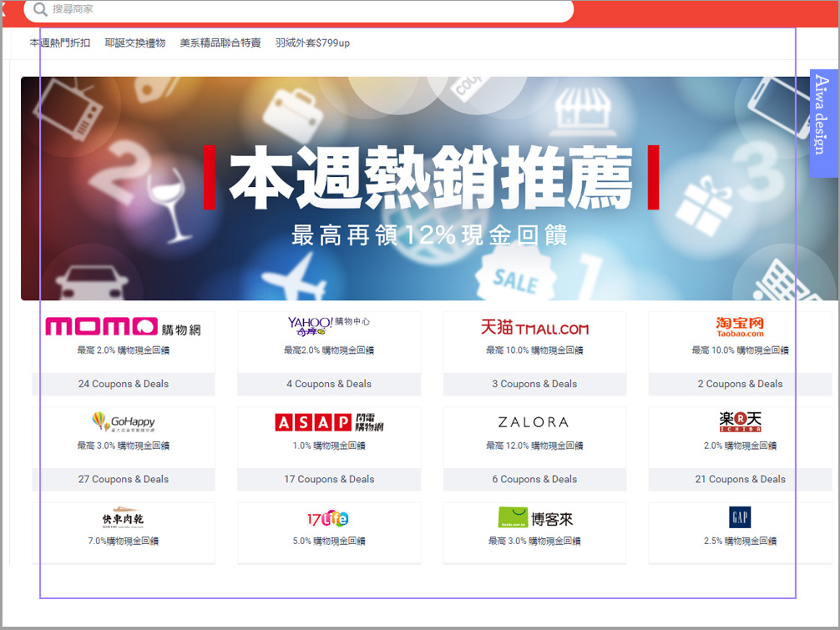This screenshot has height=630, width=840.
Task: Open the 美系精品聯合特賣 menu item
Action: 220,43
